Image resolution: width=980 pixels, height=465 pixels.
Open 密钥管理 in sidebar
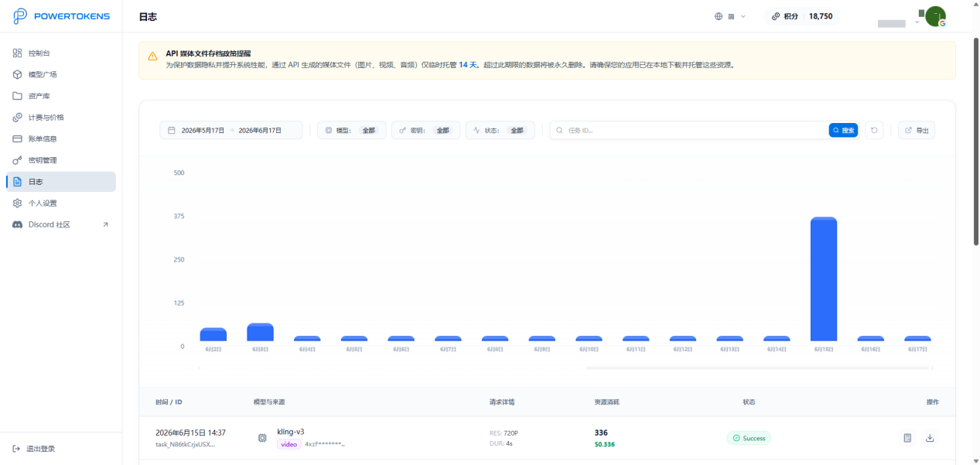(61, 160)
